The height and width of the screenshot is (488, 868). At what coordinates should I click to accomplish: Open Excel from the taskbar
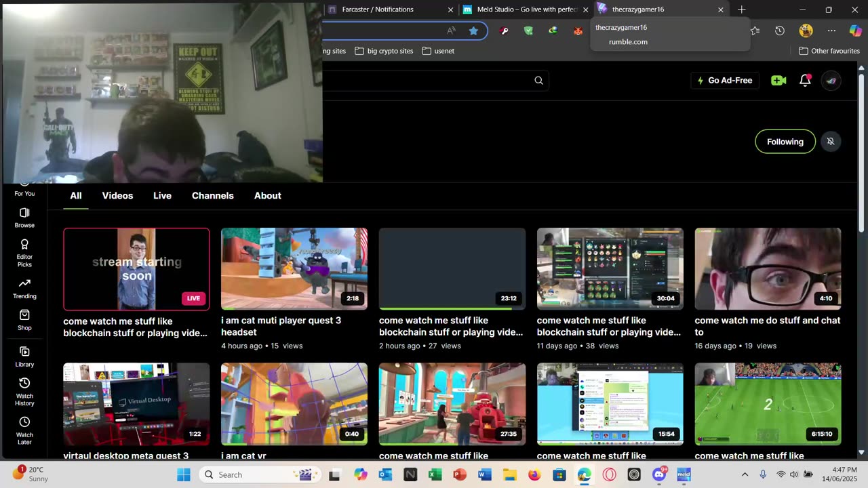click(435, 474)
